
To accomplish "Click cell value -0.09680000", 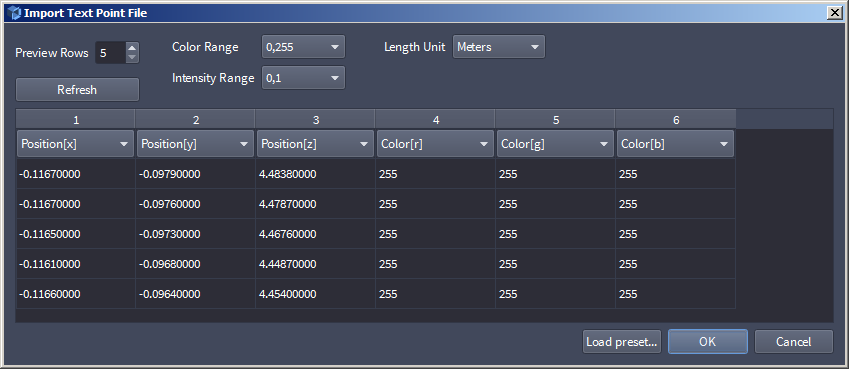I will [x=195, y=264].
